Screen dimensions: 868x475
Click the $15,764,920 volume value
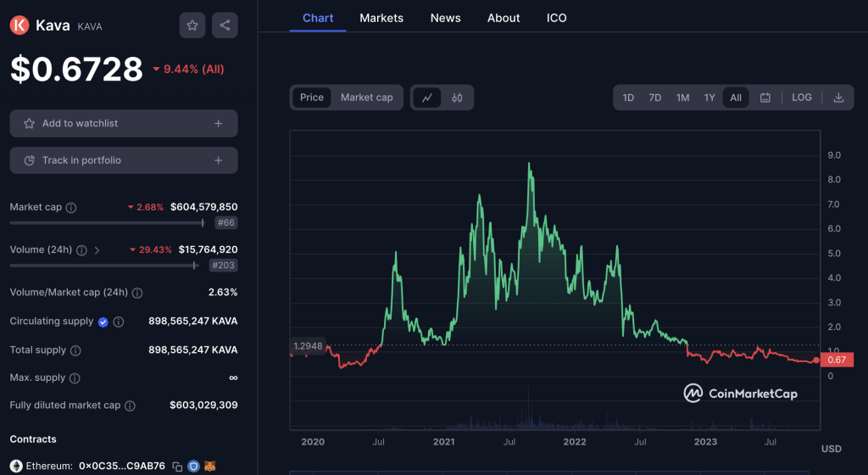[x=209, y=249]
